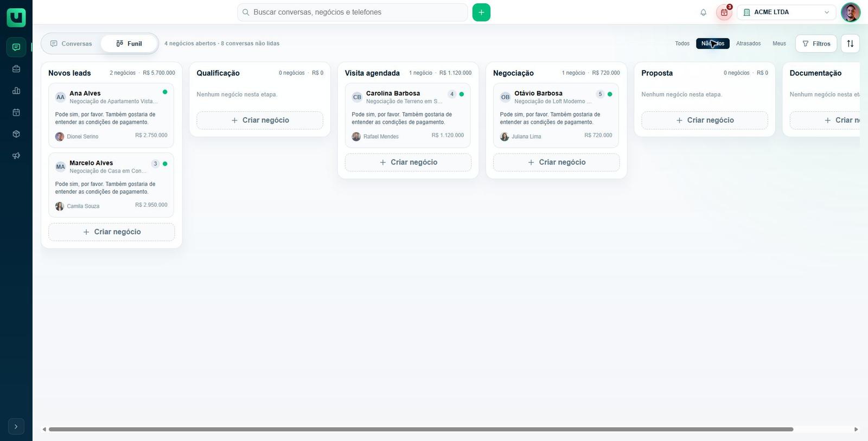Click the AA avatar on Ana Alves card
This screenshot has height=441, width=868.
61,97
